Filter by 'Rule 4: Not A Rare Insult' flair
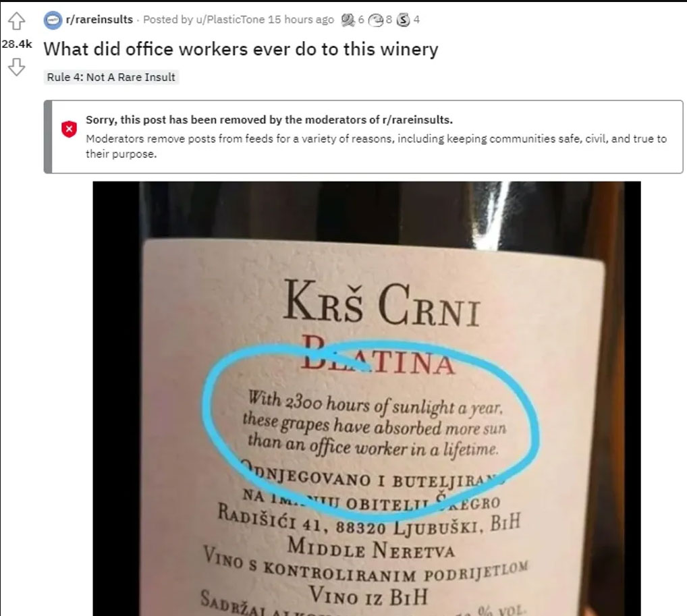 [x=111, y=77]
